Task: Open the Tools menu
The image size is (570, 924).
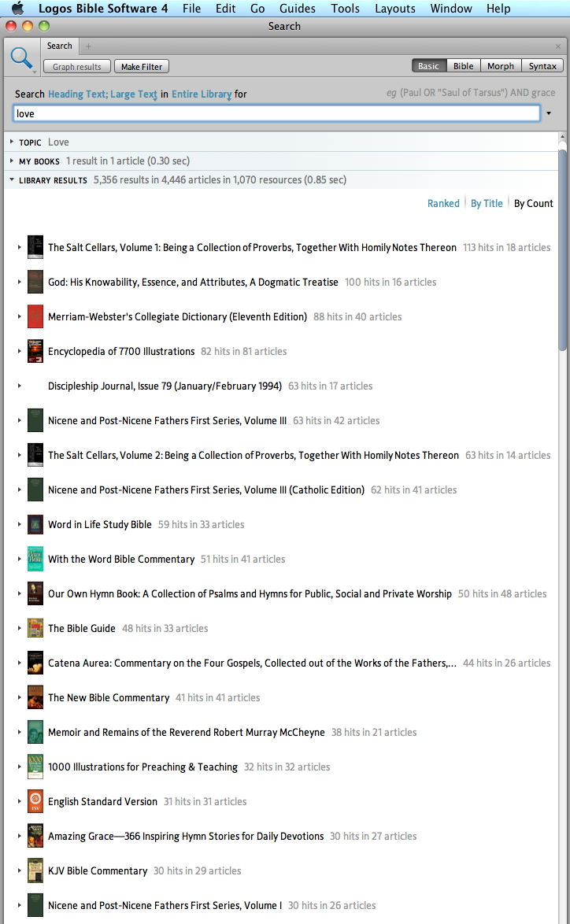Action: coord(345,8)
